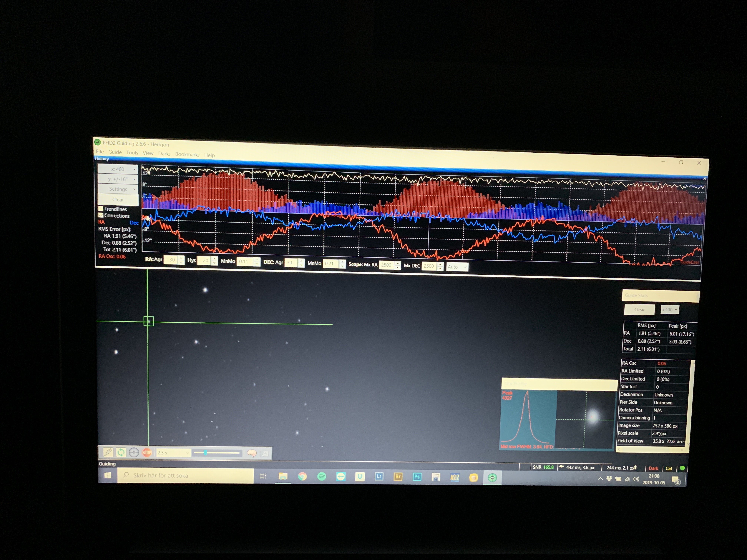This screenshot has width=747, height=560.
Task: Open the brain advanced settings icon
Action: tap(252, 453)
